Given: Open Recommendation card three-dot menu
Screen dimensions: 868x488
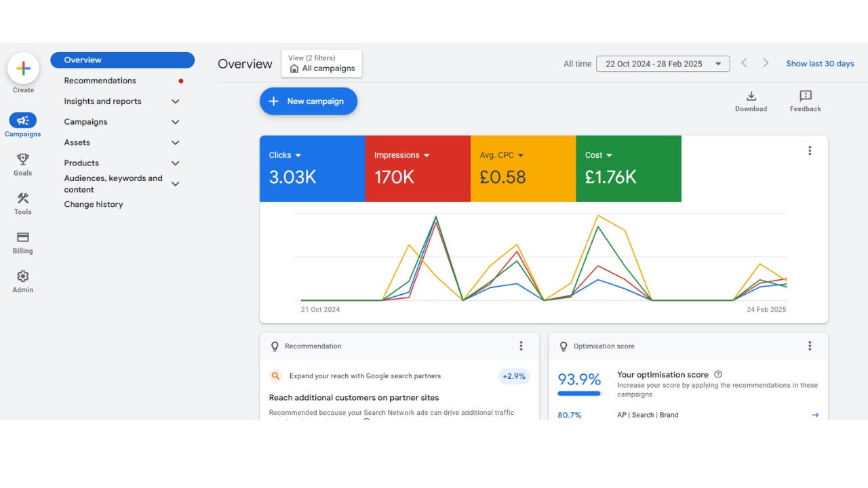Looking at the screenshot, I should click(x=521, y=346).
